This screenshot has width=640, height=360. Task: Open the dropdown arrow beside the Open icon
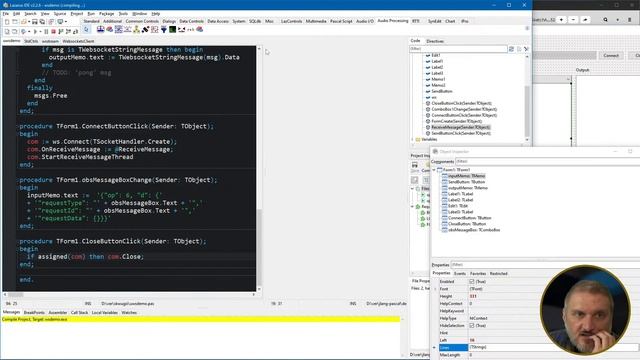click(x=29, y=22)
